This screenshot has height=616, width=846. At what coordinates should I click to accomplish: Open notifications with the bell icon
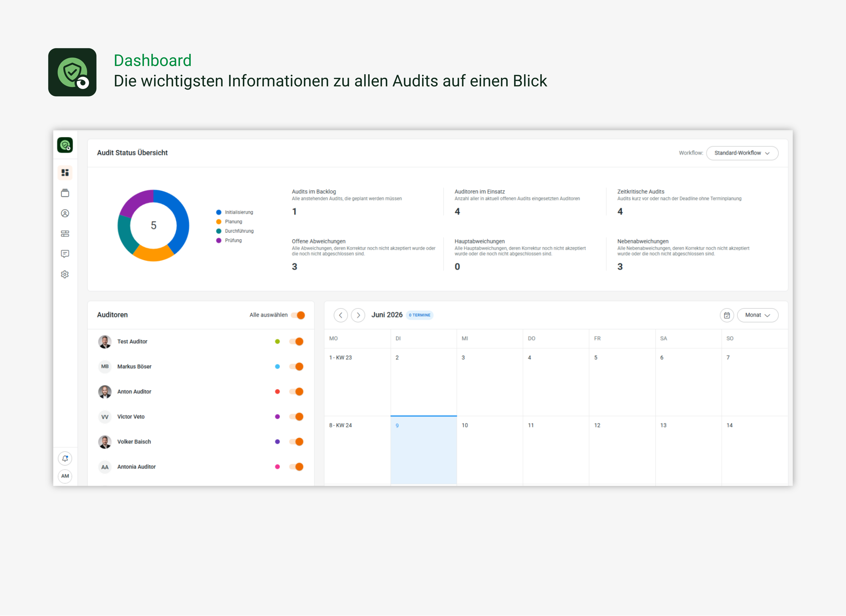(65, 458)
